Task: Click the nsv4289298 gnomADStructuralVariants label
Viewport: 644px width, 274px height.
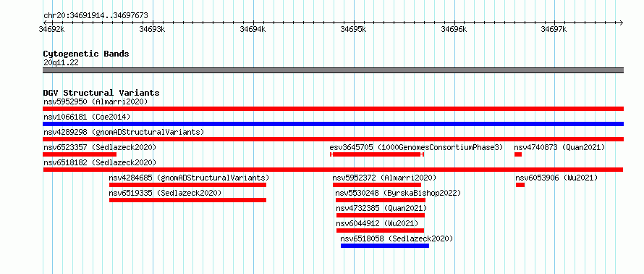Action: [x=124, y=132]
